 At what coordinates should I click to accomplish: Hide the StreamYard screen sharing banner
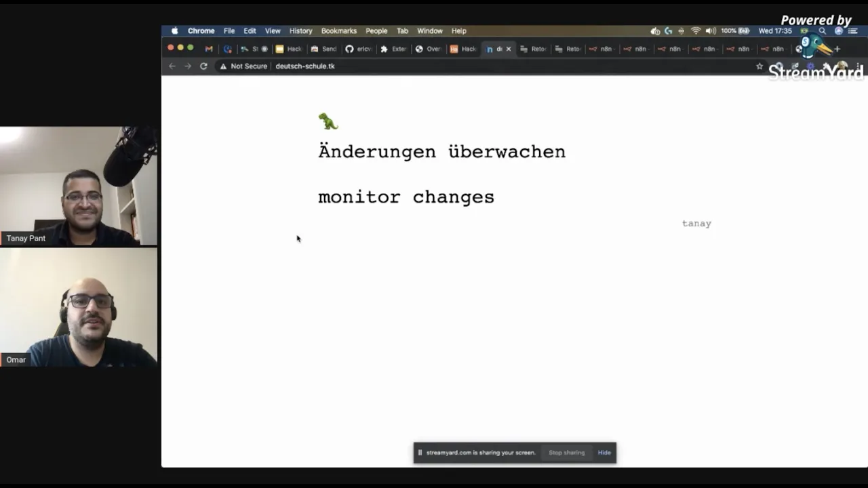(x=604, y=452)
